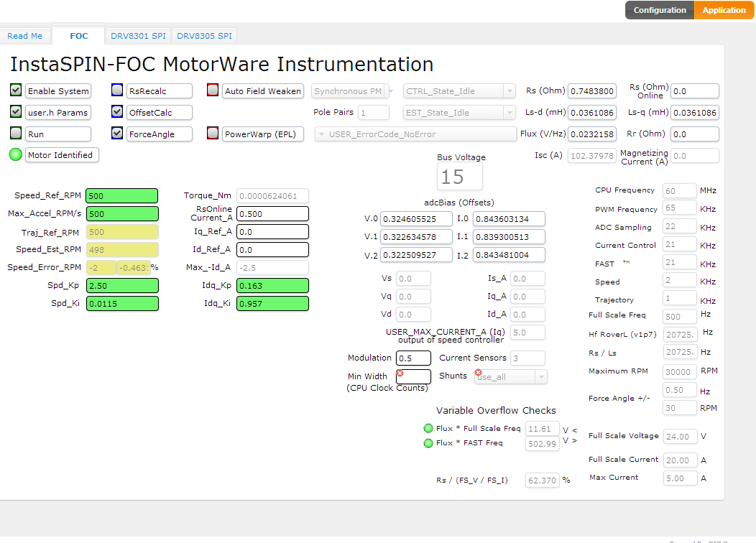Click the Bus Voltage readout 15
This screenshot has width=756, height=543.
[459, 177]
